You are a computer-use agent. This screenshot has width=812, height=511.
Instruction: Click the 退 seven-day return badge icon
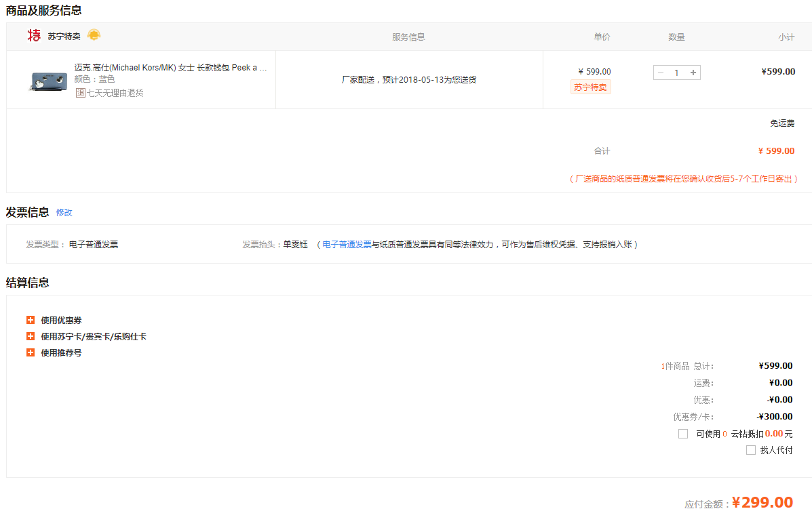click(x=80, y=93)
